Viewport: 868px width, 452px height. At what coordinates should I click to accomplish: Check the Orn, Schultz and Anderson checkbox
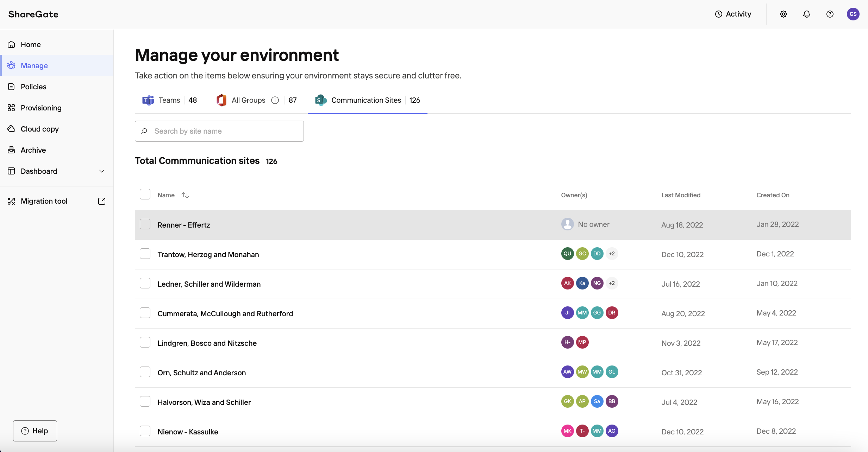(x=145, y=372)
